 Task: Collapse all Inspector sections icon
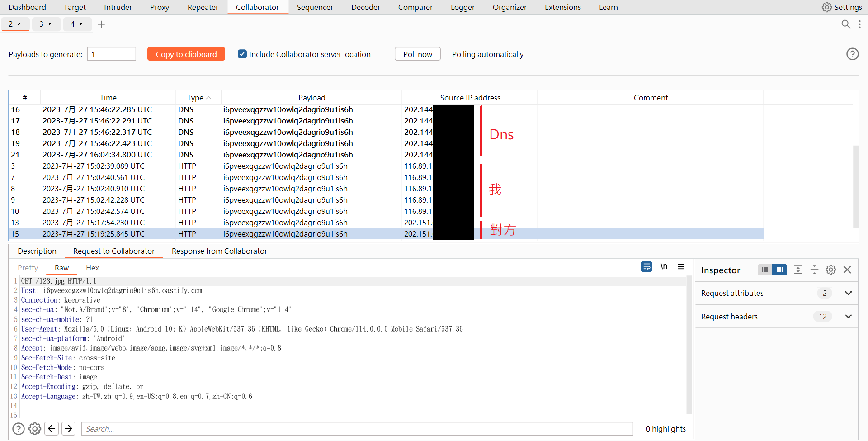pyautogui.click(x=814, y=270)
